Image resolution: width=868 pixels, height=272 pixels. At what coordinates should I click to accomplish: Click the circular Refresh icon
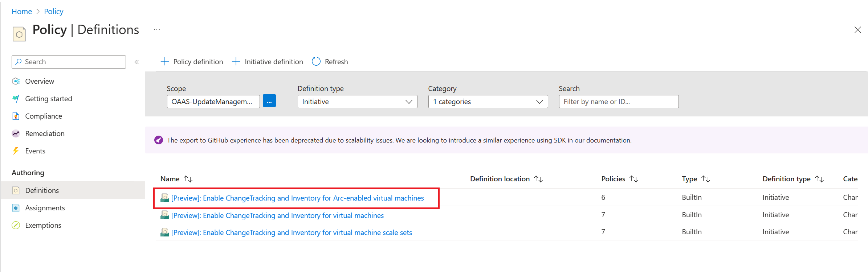pyautogui.click(x=316, y=62)
